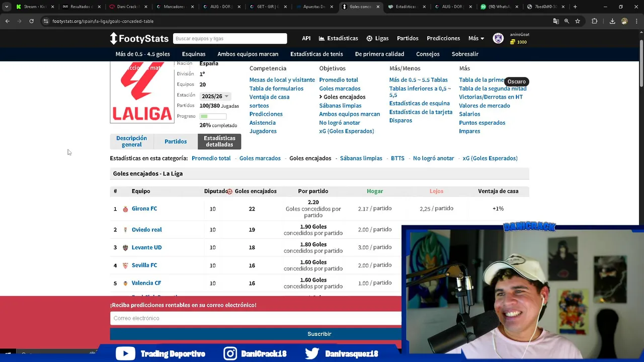This screenshot has width=644, height=362.
Task: Switch to the Apuestas De browser tab
Action: pyautogui.click(x=314, y=7)
